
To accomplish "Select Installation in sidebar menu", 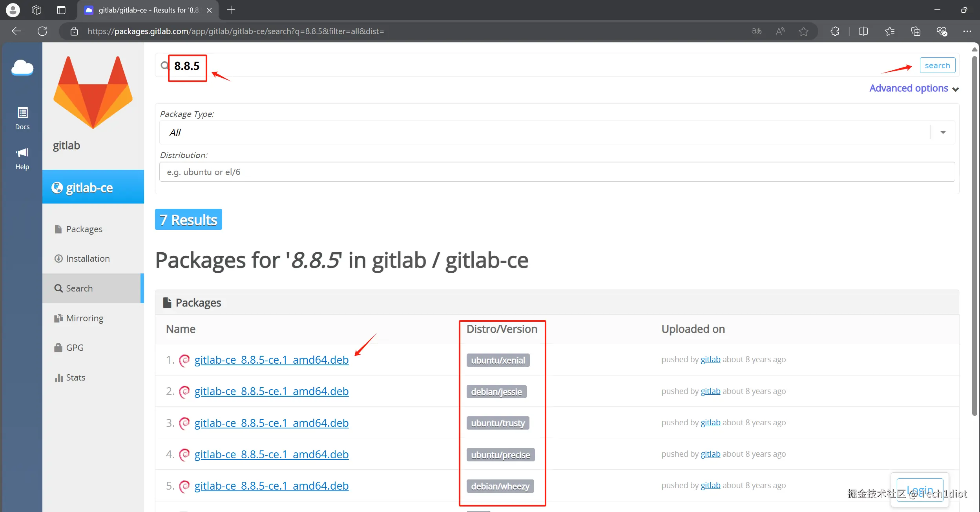I will [88, 259].
